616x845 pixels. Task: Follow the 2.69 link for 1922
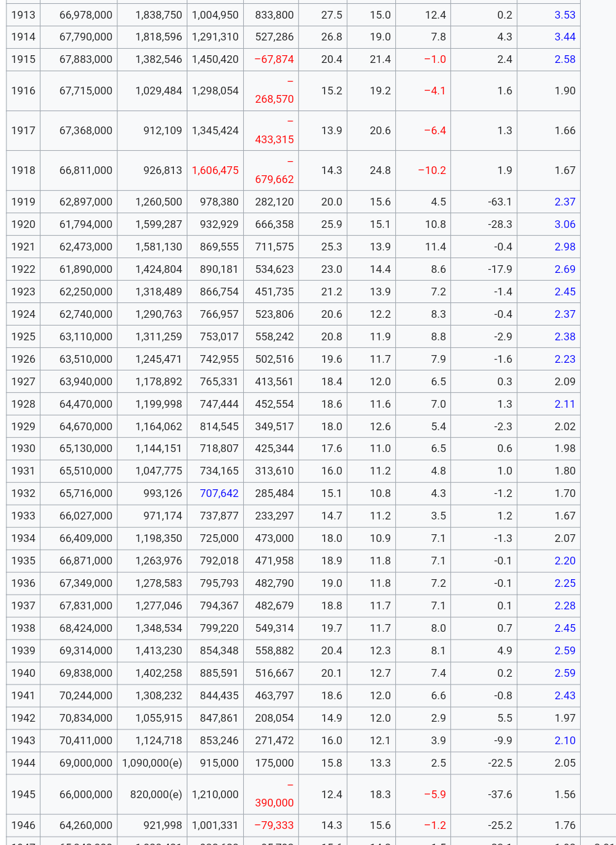[x=565, y=270]
